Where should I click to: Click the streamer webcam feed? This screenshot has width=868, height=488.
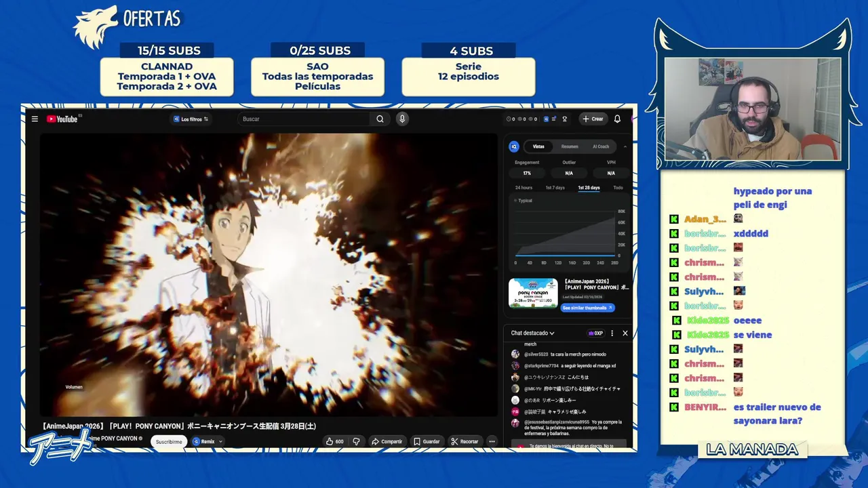pyautogui.click(x=753, y=109)
